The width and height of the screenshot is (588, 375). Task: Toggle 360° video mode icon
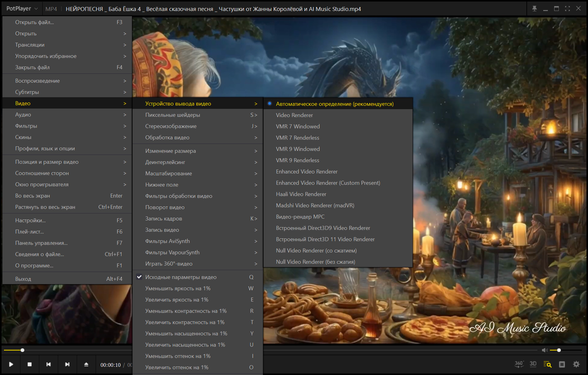coord(519,364)
